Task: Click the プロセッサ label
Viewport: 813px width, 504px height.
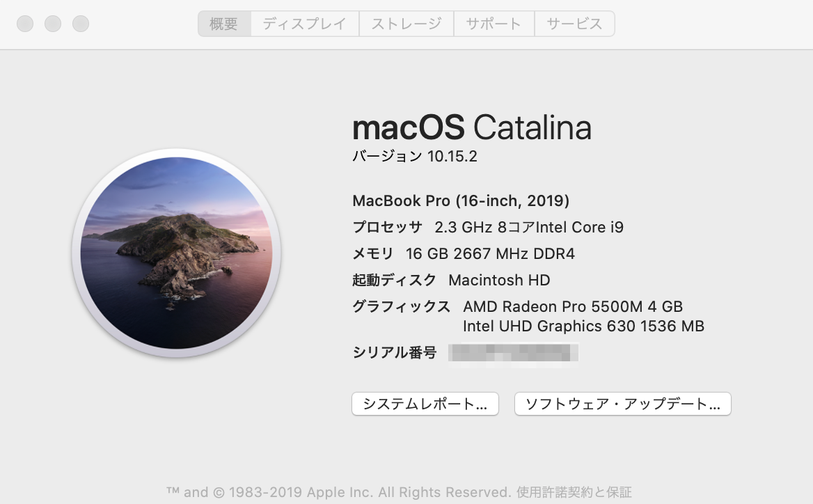Action: coord(387,227)
